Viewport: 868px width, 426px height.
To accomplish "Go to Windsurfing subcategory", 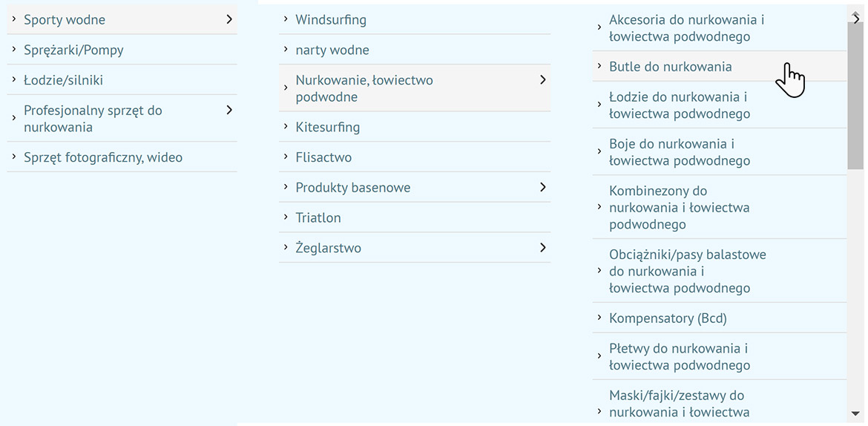I will pos(331,20).
